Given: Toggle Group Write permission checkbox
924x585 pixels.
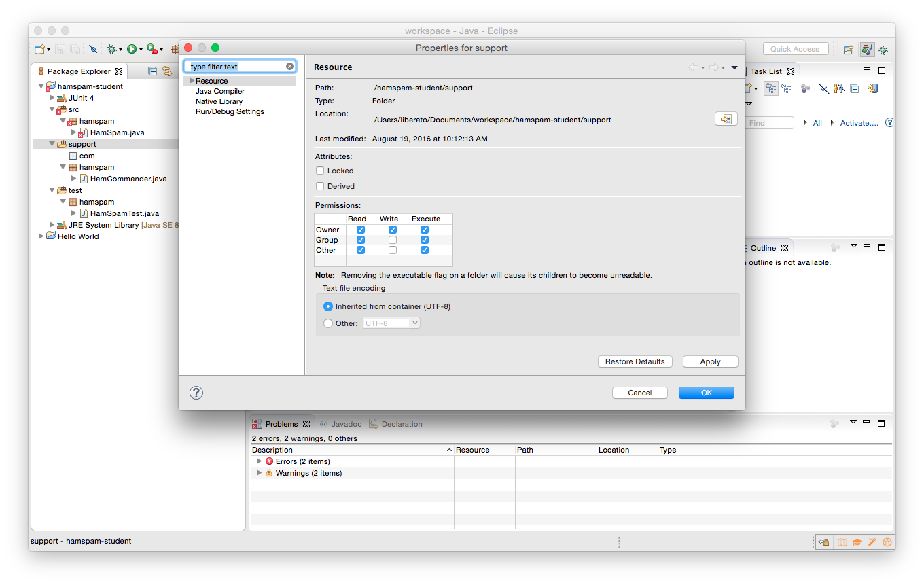Looking at the screenshot, I should click(x=393, y=240).
